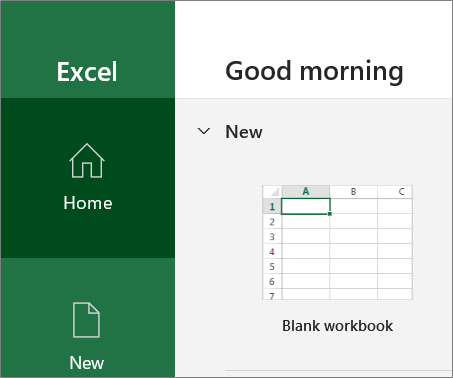The width and height of the screenshot is (453, 378).
Task: Click the Blank workbook label
Action: coord(337,326)
